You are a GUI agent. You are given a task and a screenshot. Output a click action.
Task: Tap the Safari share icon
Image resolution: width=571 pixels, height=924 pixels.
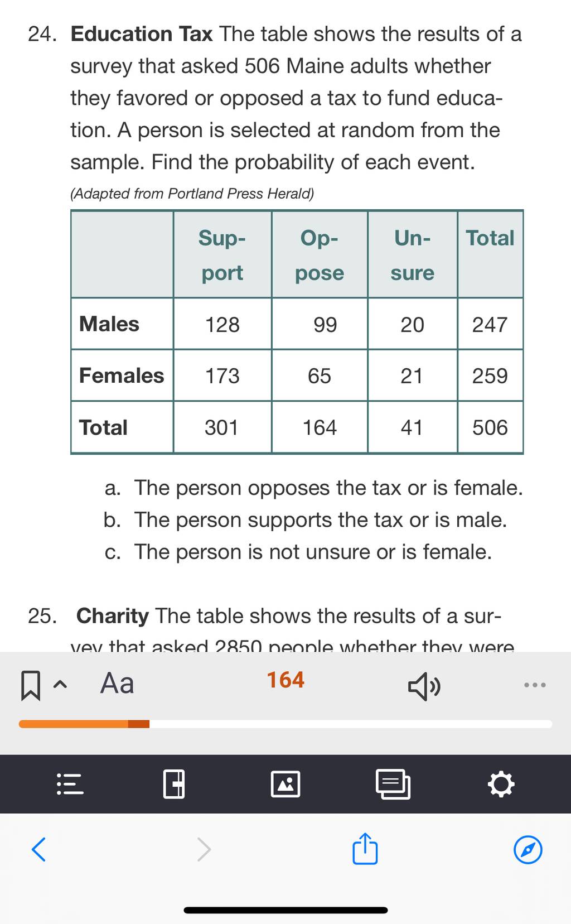point(365,849)
